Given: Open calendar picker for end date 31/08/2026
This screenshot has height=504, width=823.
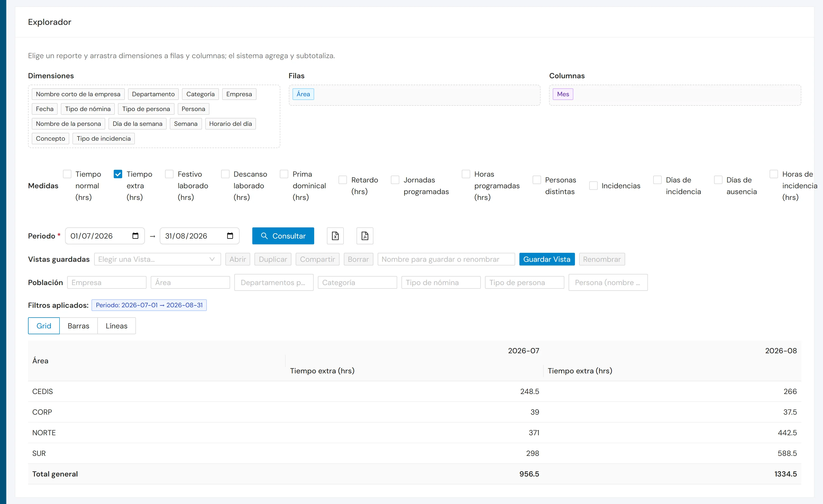Looking at the screenshot, I should [230, 236].
